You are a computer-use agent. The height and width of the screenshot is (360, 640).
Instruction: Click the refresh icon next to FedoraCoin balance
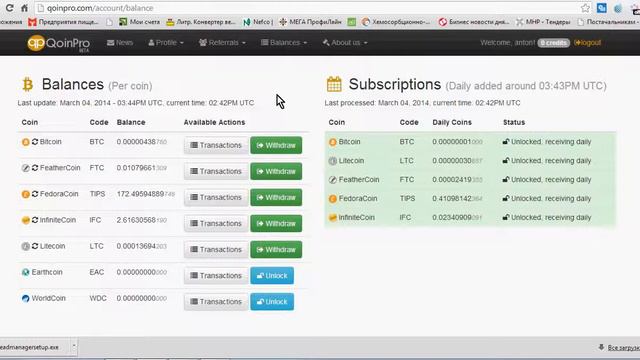(x=35, y=194)
